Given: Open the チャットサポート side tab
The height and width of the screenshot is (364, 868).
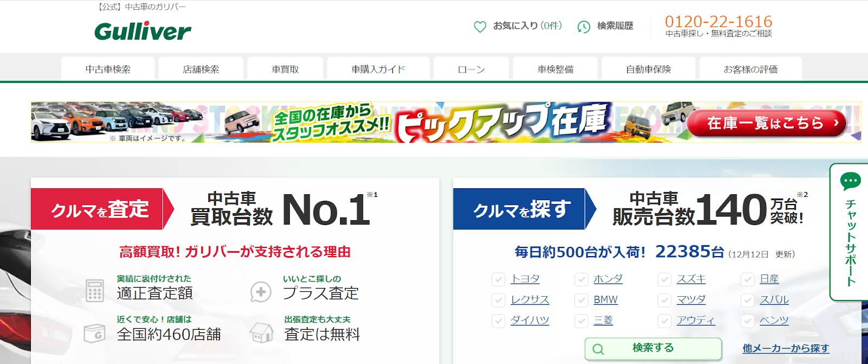Looking at the screenshot, I should click(x=850, y=232).
